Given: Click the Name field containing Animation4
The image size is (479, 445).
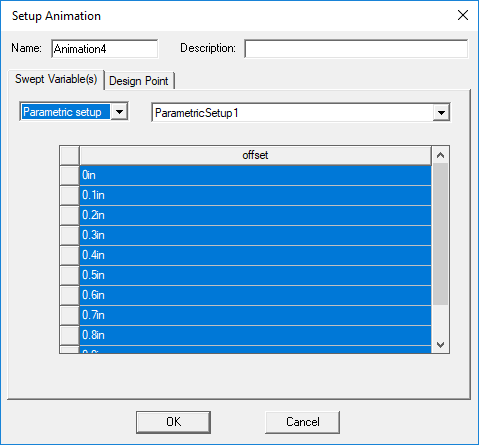Looking at the screenshot, I should pos(105,49).
